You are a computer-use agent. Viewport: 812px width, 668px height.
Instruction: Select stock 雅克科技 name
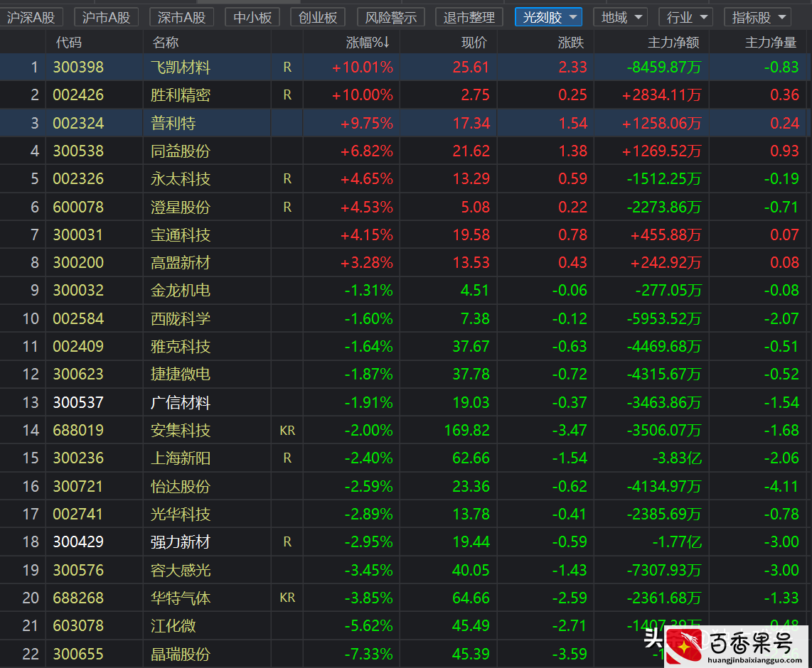click(x=180, y=346)
